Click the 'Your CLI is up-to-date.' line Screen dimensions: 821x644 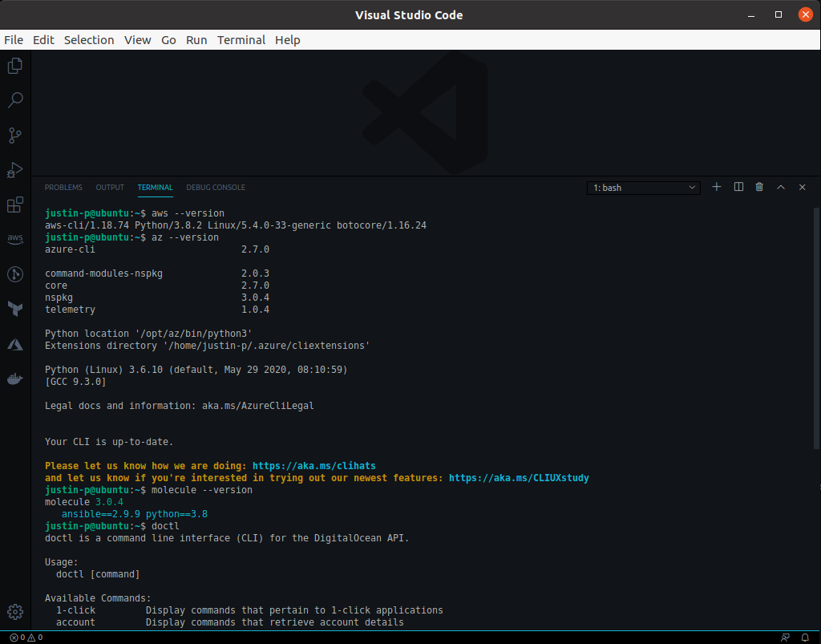click(109, 442)
